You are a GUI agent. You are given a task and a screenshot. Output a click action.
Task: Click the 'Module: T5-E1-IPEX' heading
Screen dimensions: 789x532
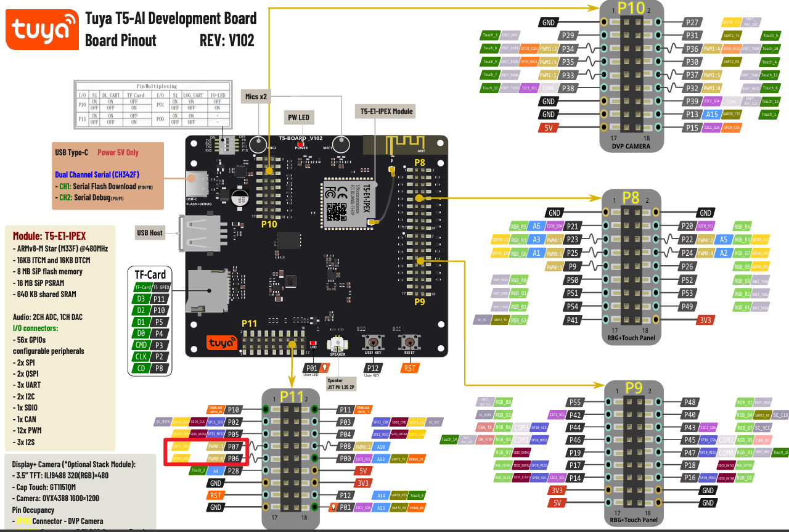pyautogui.click(x=49, y=235)
